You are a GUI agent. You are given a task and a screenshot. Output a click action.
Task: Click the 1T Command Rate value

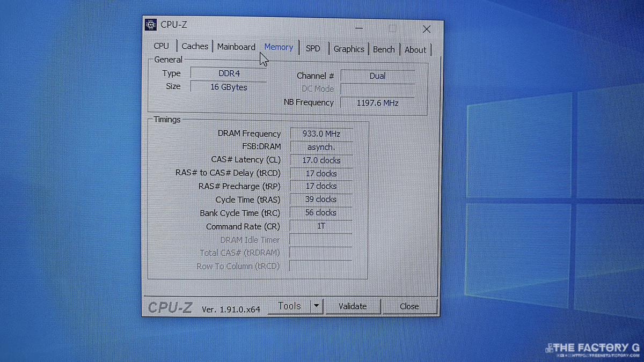[321, 226]
